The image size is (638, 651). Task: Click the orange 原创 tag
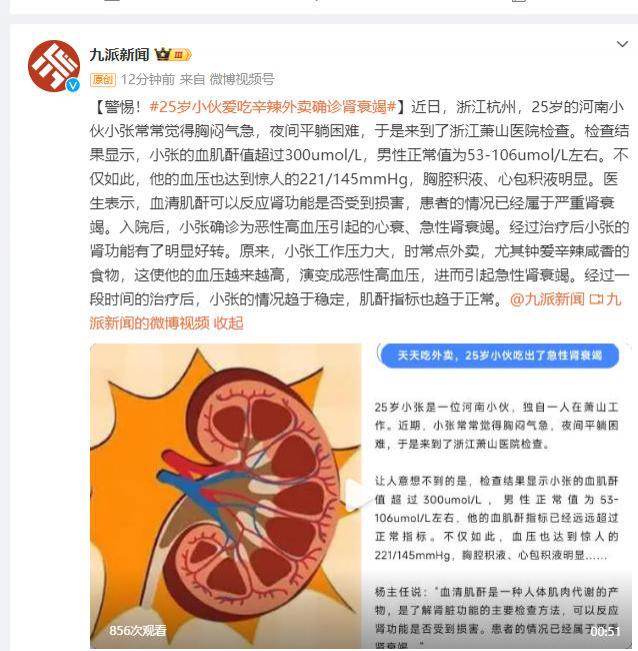(103, 79)
